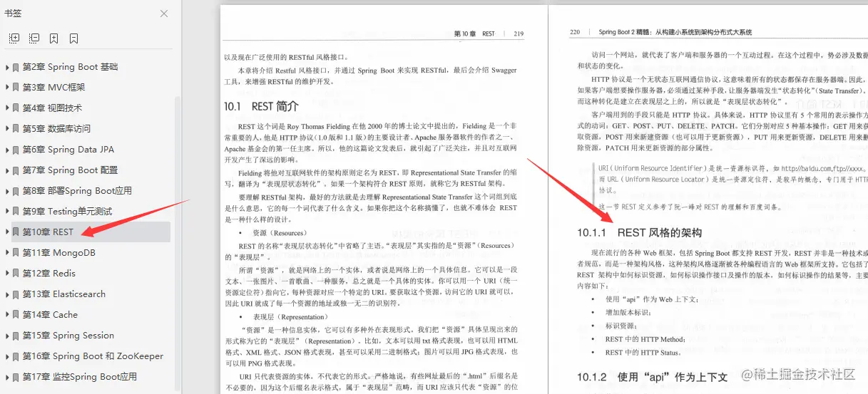This screenshot has width=868, height=394.
Task: Open 第8章 部署Spring Boot应用 bookmark text
Action: [x=77, y=191]
